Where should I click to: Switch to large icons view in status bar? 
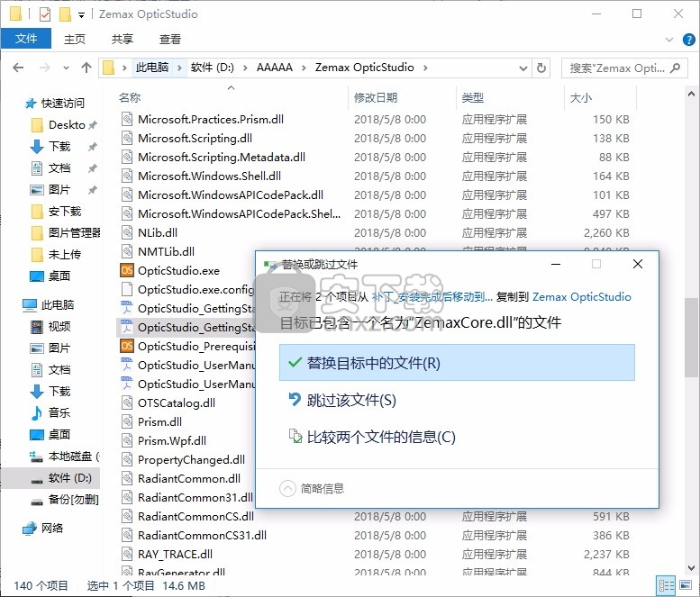point(686,585)
